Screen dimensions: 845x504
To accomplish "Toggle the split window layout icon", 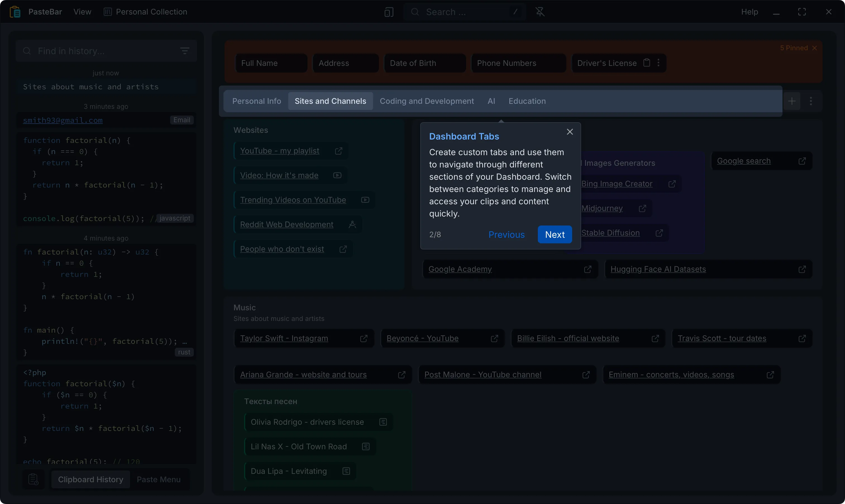I will coord(389,12).
